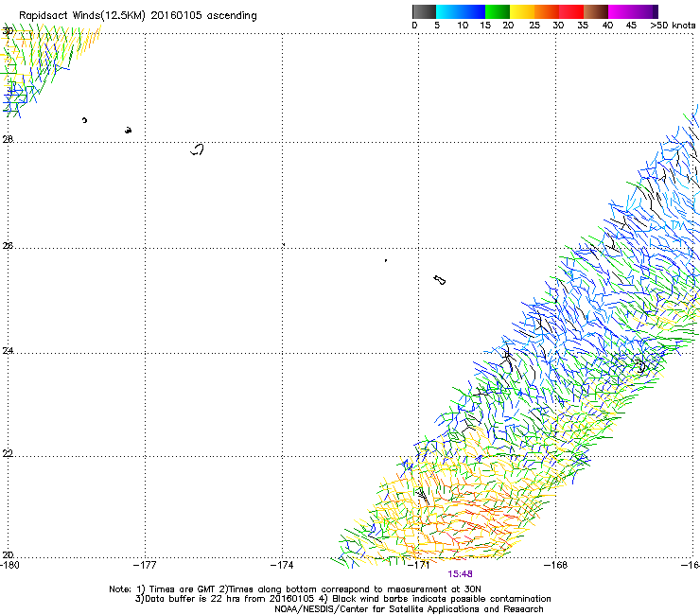Click the 'NOAA/NESDIS/Center for Satellite Applications and Research' credit
Viewport: 700px width, 615px height.
pos(409,609)
